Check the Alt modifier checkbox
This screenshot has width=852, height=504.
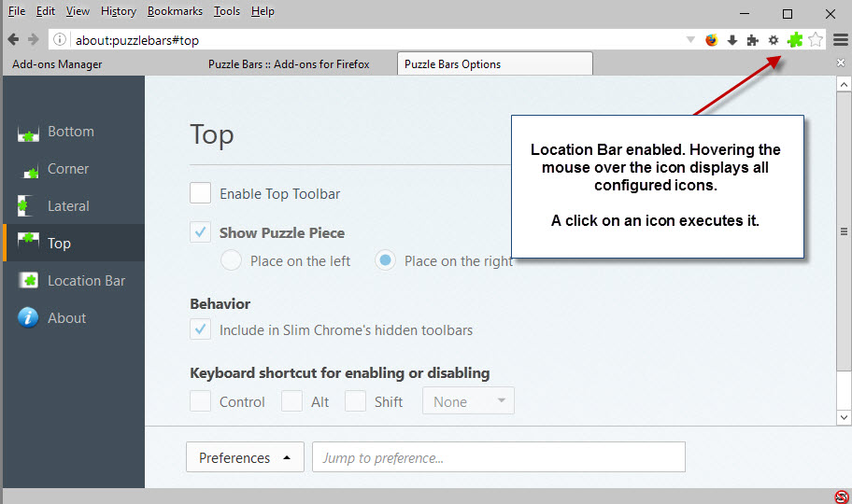point(291,401)
